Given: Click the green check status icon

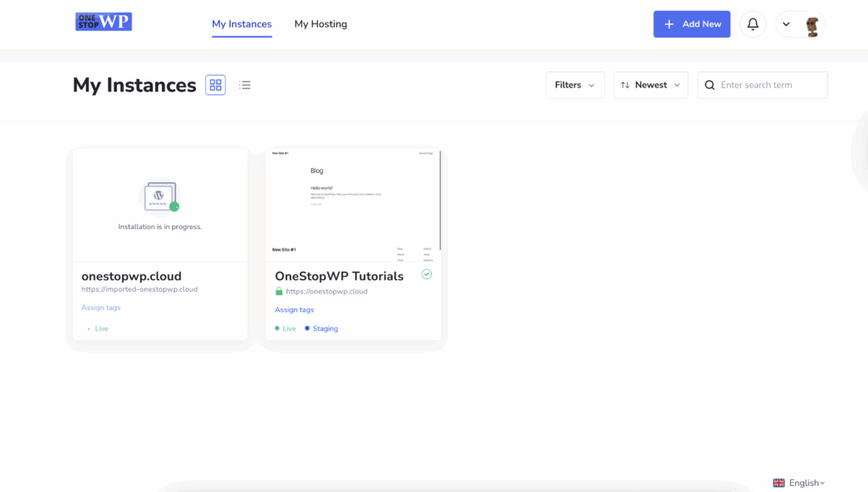Looking at the screenshot, I should pos(426,274).
